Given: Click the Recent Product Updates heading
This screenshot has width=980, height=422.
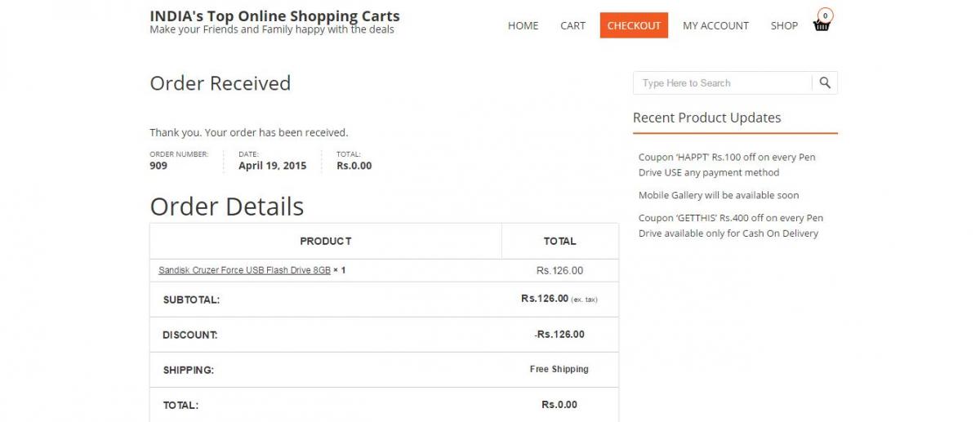Looking at the screenshot, I should pos(706,118).
